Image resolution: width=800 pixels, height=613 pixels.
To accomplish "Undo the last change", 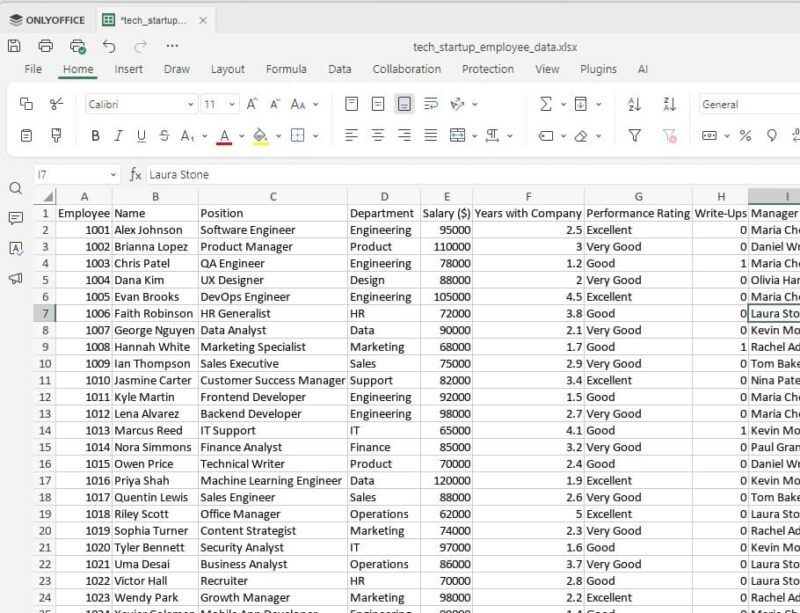I will tap(108, 46).
